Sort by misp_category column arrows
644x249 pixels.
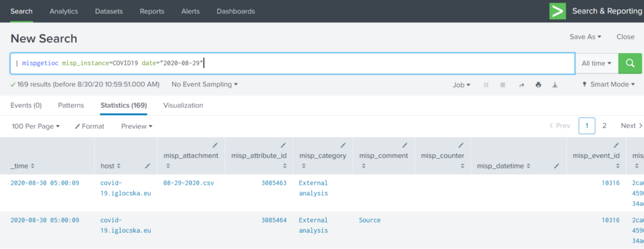tap(303, 166)
